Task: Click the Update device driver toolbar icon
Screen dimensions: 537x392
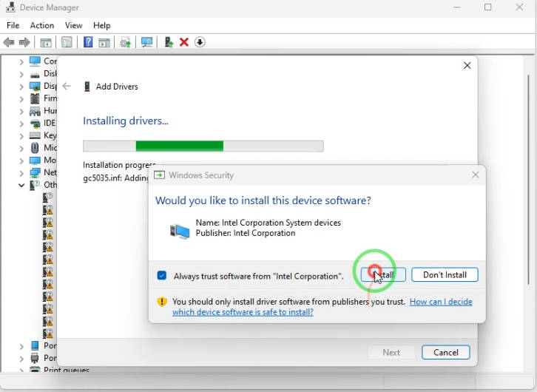Action: coord(125,42)
